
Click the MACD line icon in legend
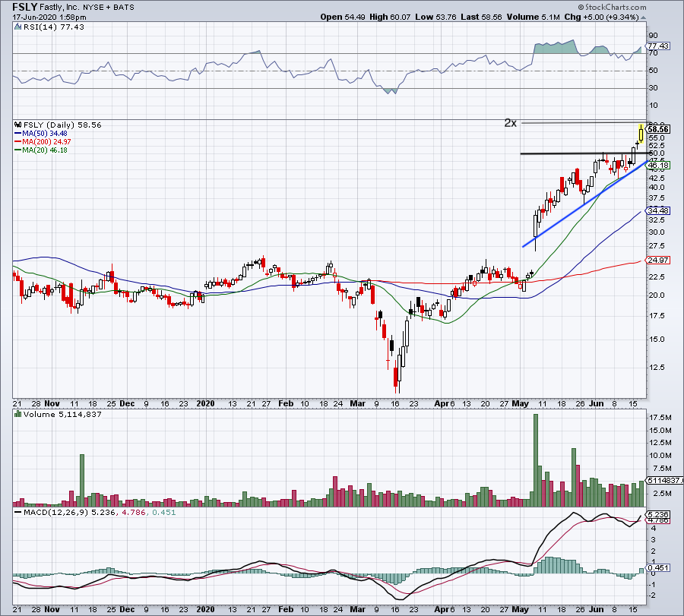[18, 512]
